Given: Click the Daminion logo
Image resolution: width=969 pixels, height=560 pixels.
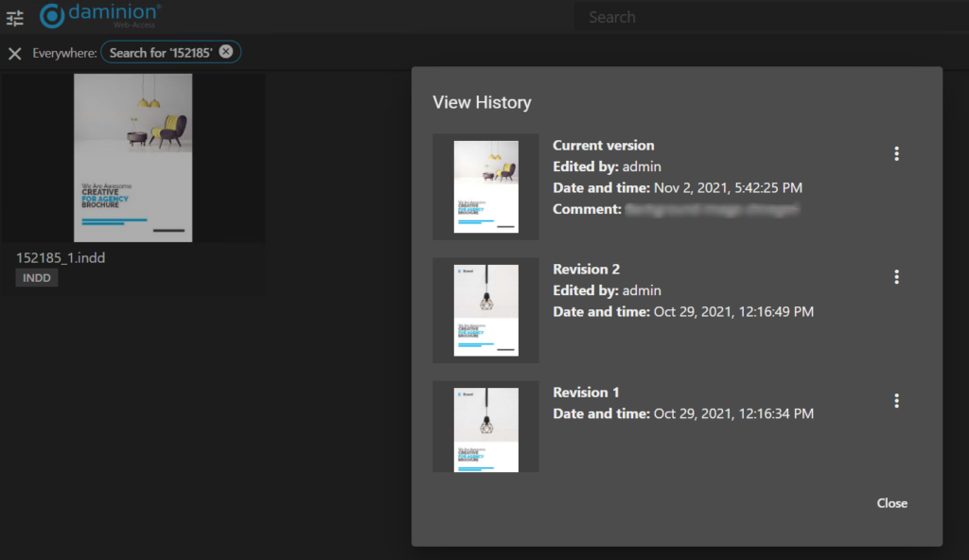Looking at the screenshot, I should pos(100,16).
